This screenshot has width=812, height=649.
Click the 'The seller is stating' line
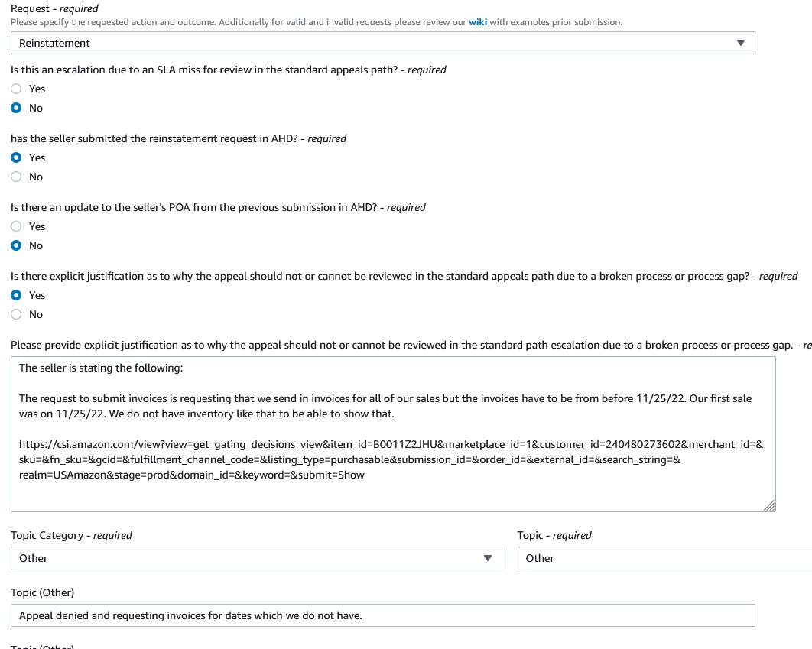pos(101,368)
